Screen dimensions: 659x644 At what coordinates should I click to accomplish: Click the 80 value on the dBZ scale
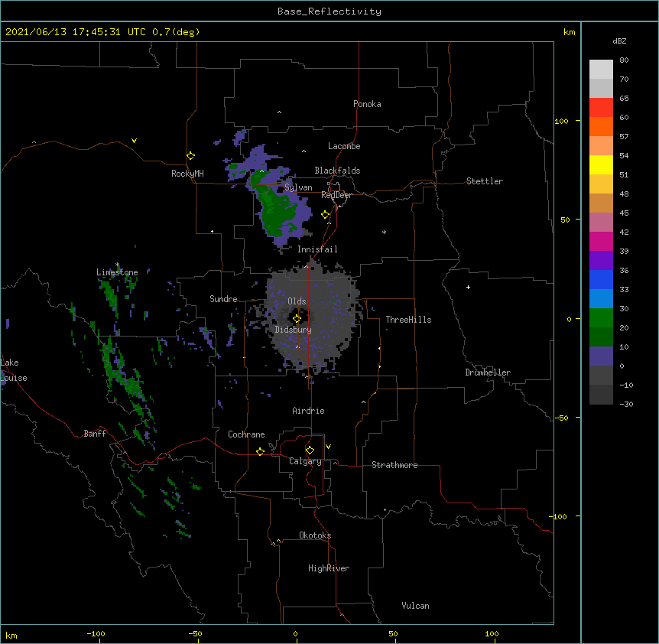tap(624, 60)
